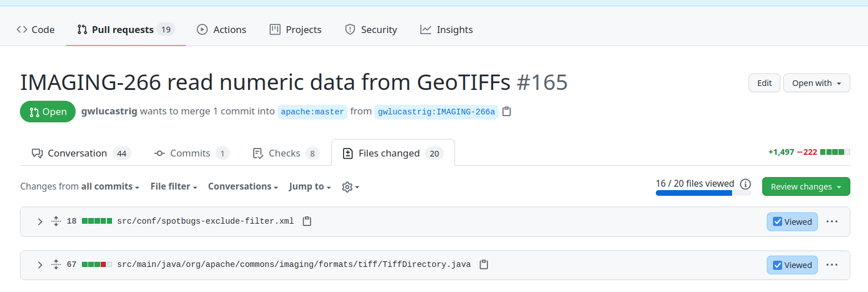Image resolution: width=868 pixels, height=292 pixels.
Task: Open diff settings gear menu
Action: pos(350,187)
